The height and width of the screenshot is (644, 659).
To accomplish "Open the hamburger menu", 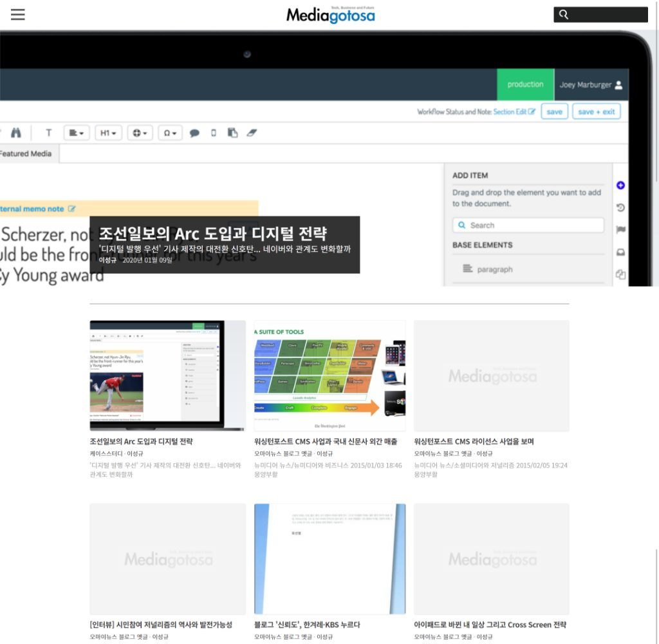I will [17, 15].
